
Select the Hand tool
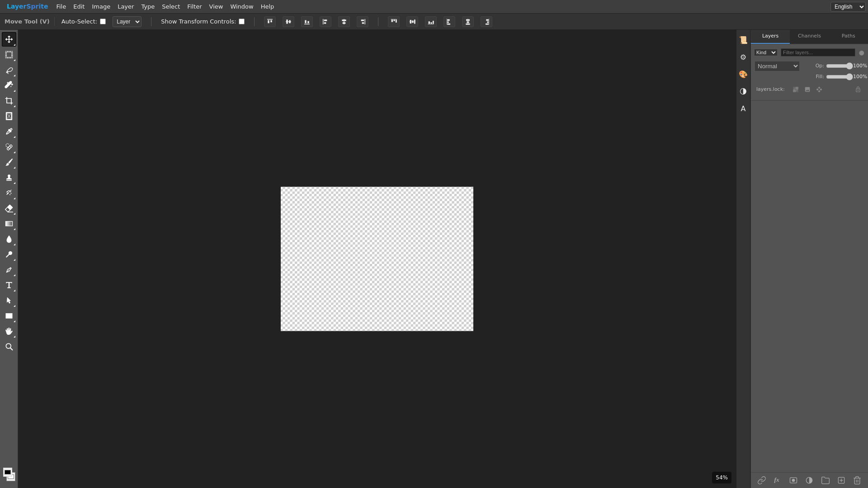[9, 331]
